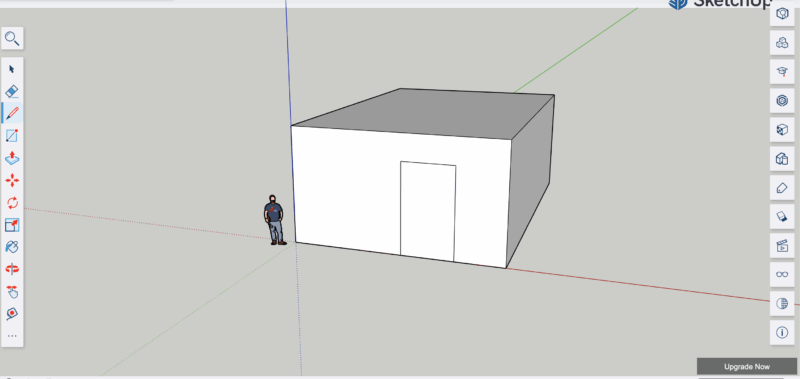
Task: Open the Entity Info panel
Action: click(x=782, y=14)
